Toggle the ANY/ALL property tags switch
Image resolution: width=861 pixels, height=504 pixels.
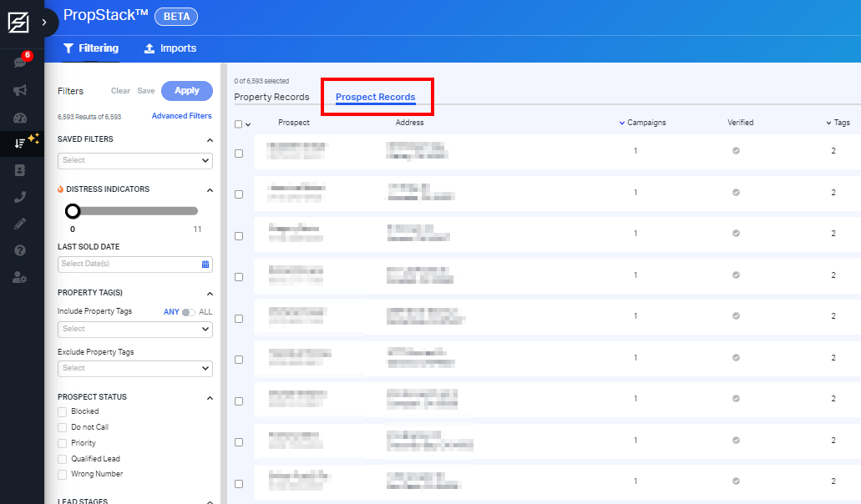[x=189, y=312]
